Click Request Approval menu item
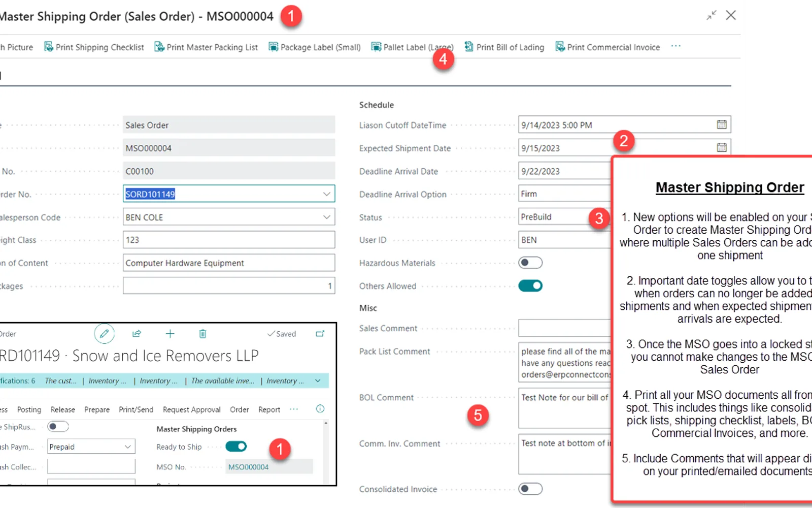Image resolution: width=812 pixels, height=508 pixels. coord(192,409)
